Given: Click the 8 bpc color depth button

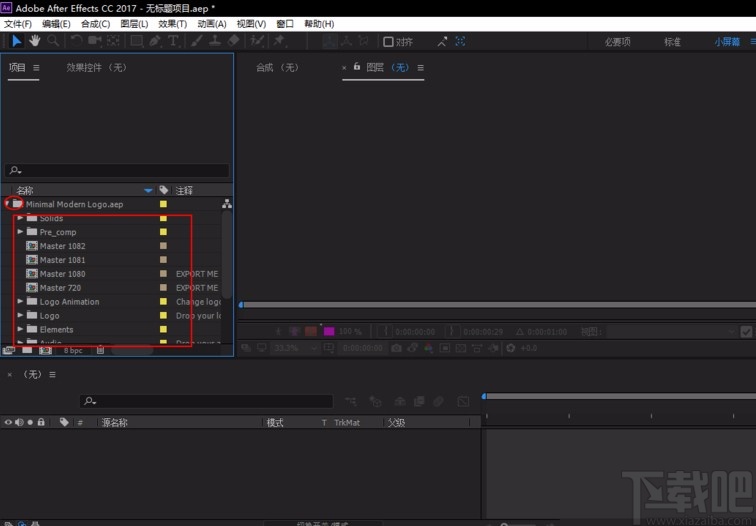Looking at the screenshot, I should point(73,351).
